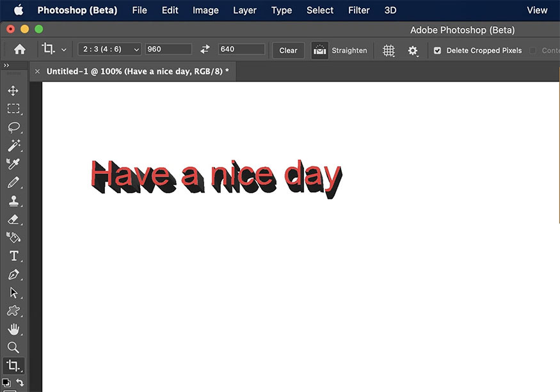Toggle Delete Cropped Pixels checkbox
560x392 pixels.
(x=438, y=51)
